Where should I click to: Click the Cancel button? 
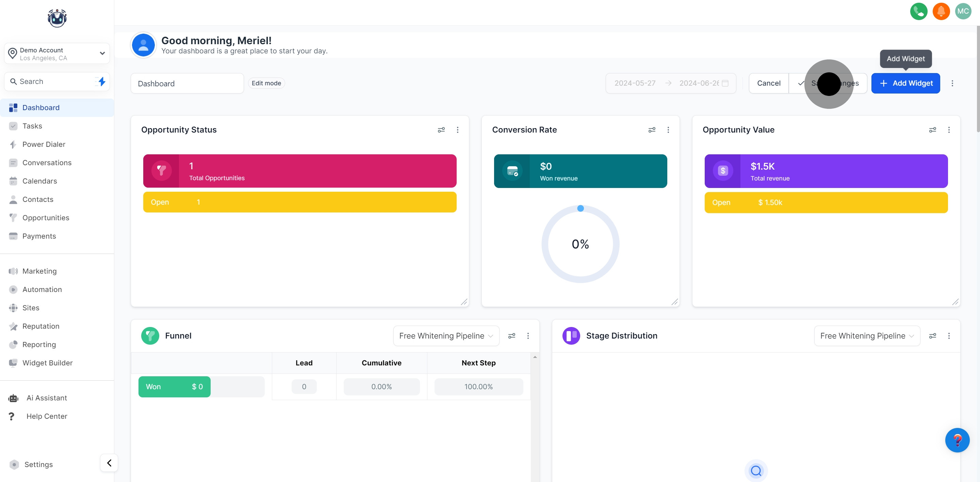tap(768, 83)
